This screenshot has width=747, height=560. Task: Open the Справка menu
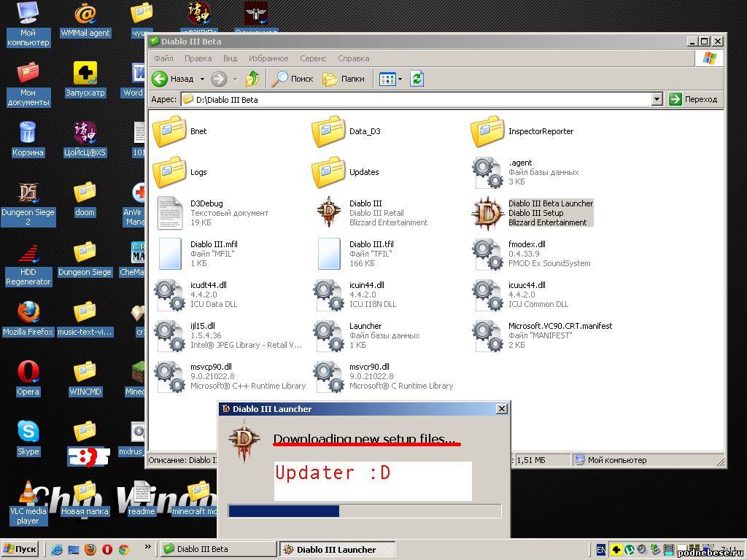354,58
